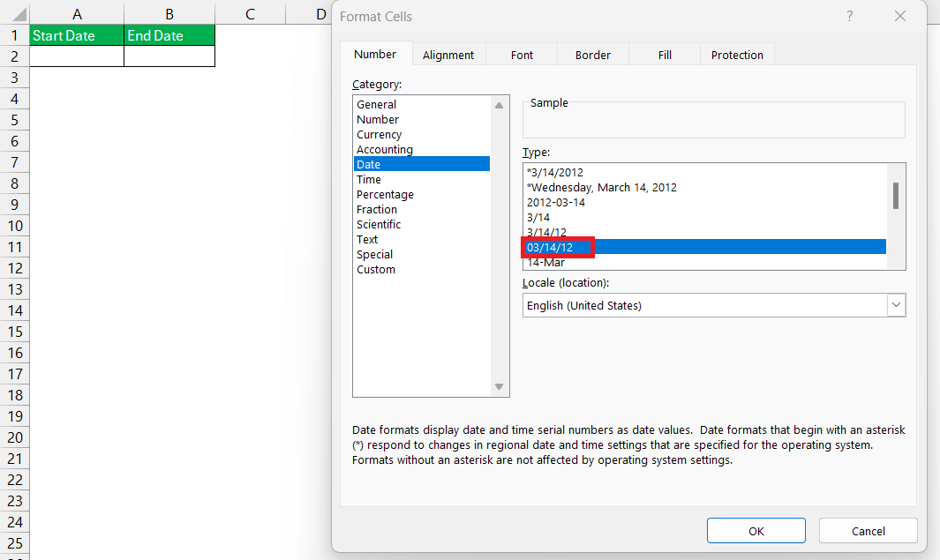Select column B header

pyautogui.click(x=169, y=14)
